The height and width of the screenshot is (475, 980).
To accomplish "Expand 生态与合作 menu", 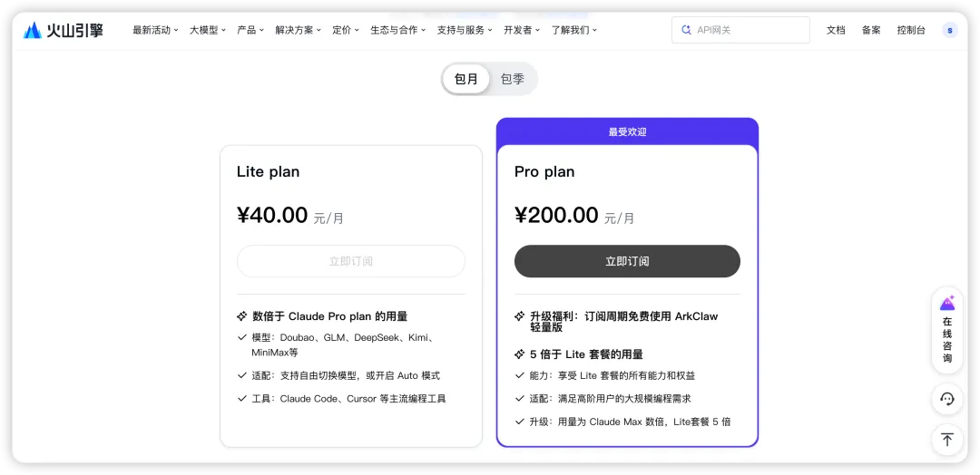I will [x=398, y=30].
